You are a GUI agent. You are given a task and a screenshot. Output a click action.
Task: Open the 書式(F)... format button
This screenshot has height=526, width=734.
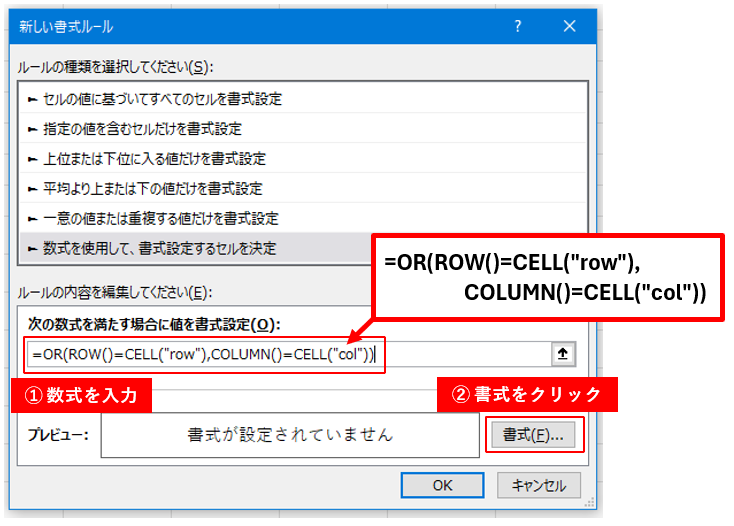[x=532, y=435]
